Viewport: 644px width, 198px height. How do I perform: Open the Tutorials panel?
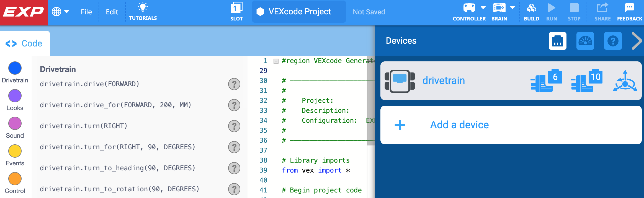[143, 11]
